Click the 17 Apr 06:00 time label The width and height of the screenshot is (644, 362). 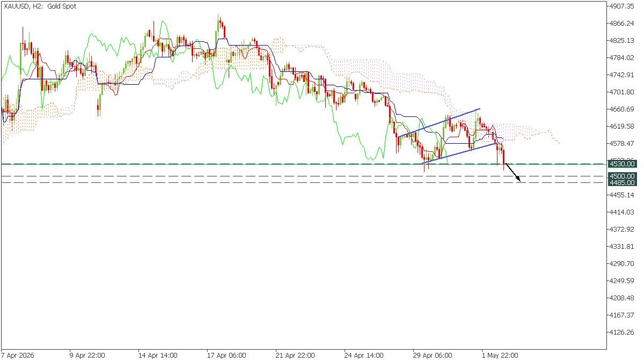tap(226, 355)
